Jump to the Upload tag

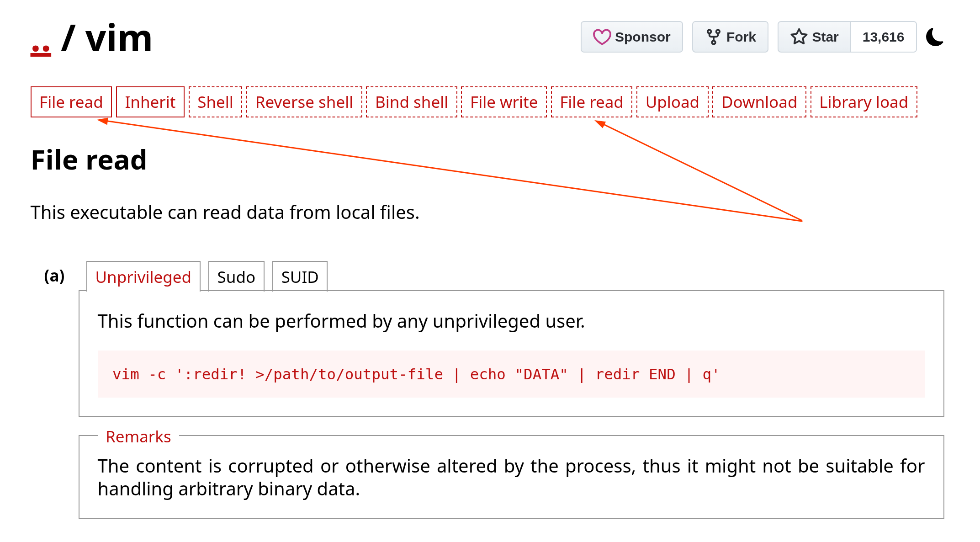click(673, 102)
